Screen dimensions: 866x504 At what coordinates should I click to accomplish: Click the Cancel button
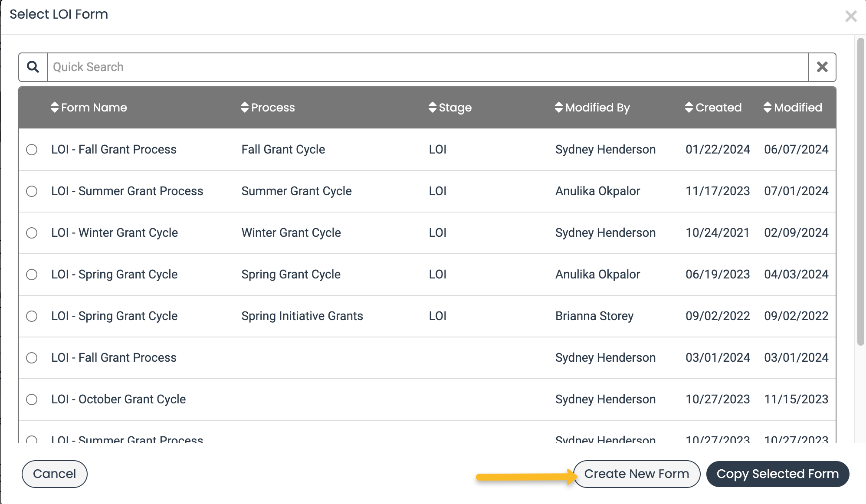click(54, 474)
